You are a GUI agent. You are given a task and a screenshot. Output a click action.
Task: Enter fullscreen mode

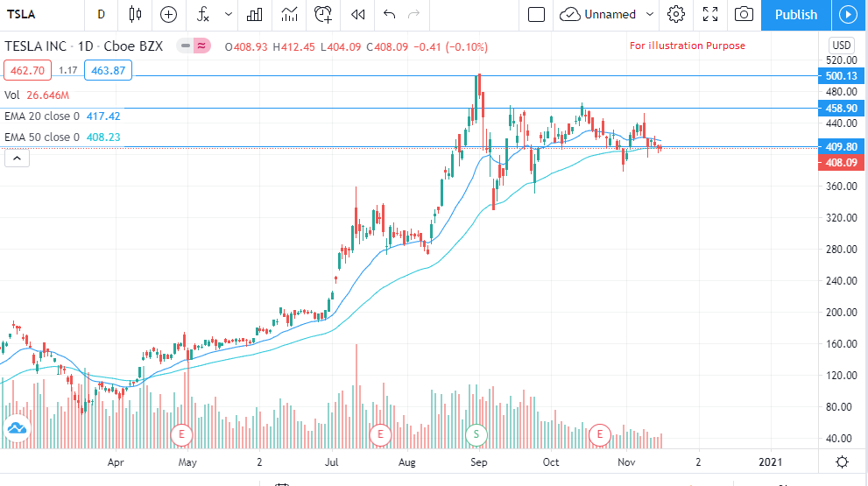[x=710, y=14]
